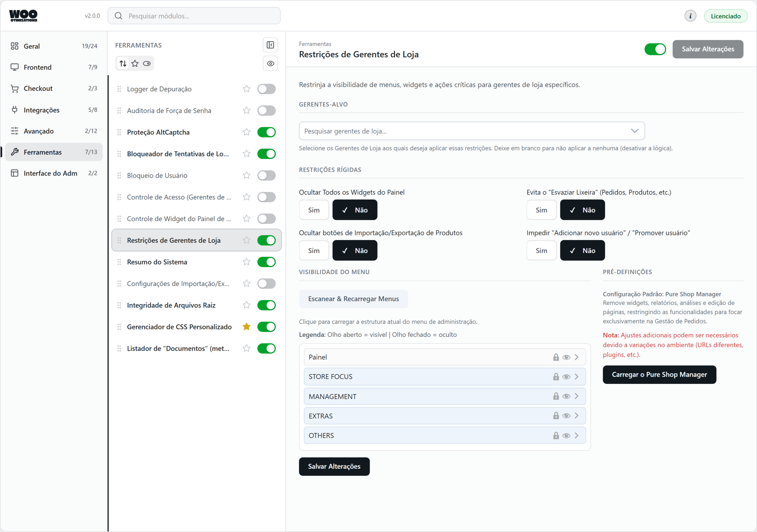Open the Pesquisar gerentes de loja dropdown

(471, 131)
